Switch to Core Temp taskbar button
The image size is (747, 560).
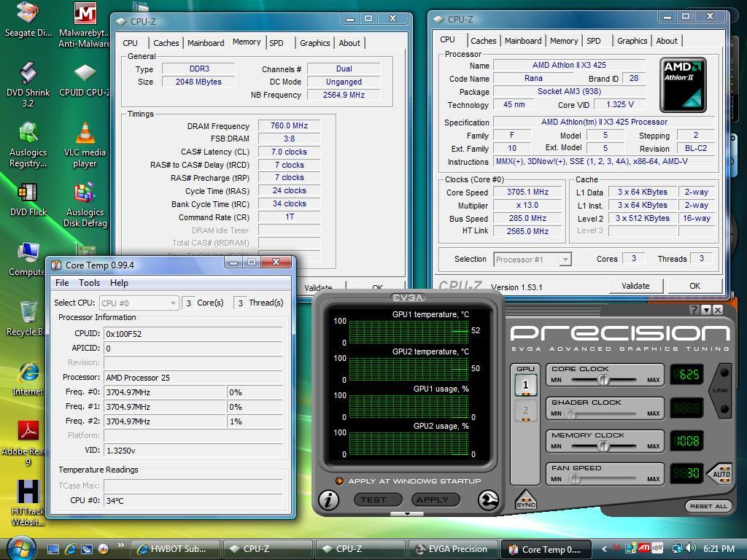[546, 549]
